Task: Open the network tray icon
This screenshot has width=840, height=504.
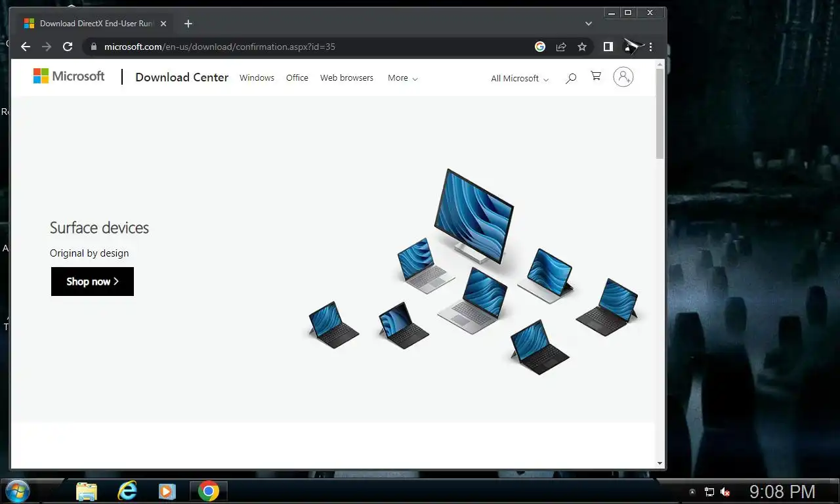Action: point(709,492)
